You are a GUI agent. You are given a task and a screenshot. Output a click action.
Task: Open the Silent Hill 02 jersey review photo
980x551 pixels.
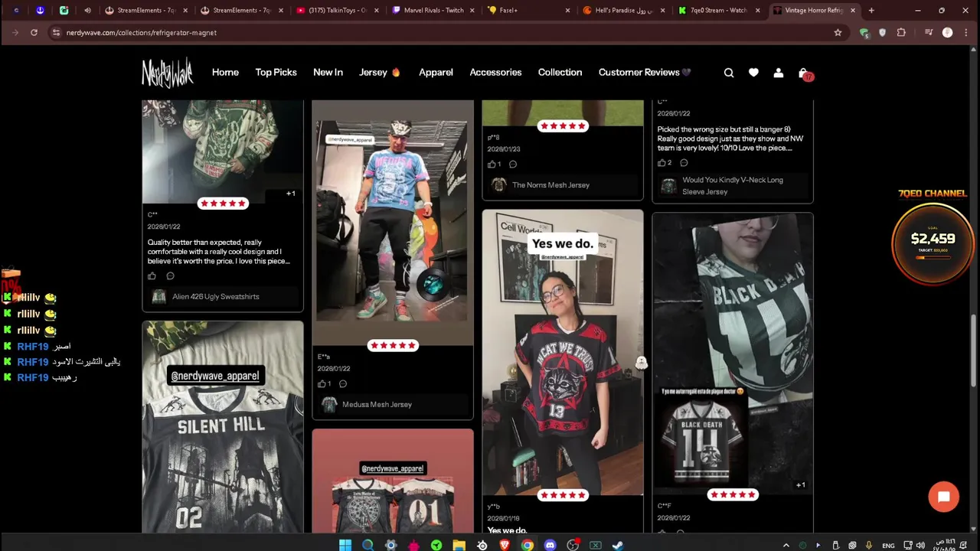(223, 427)
